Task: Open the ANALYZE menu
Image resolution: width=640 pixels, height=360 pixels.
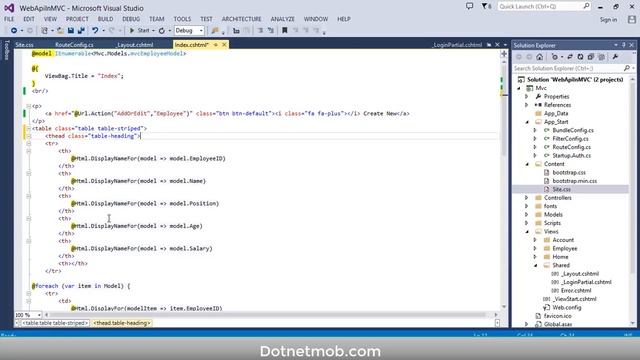Action: (x=282, y=19)
